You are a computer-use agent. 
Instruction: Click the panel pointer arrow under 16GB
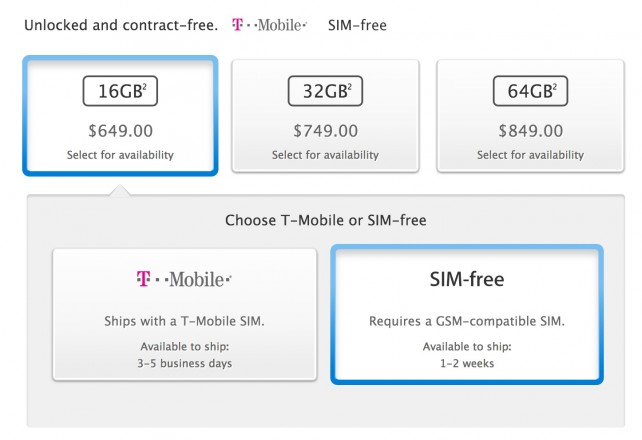click(x=120, y=191)
